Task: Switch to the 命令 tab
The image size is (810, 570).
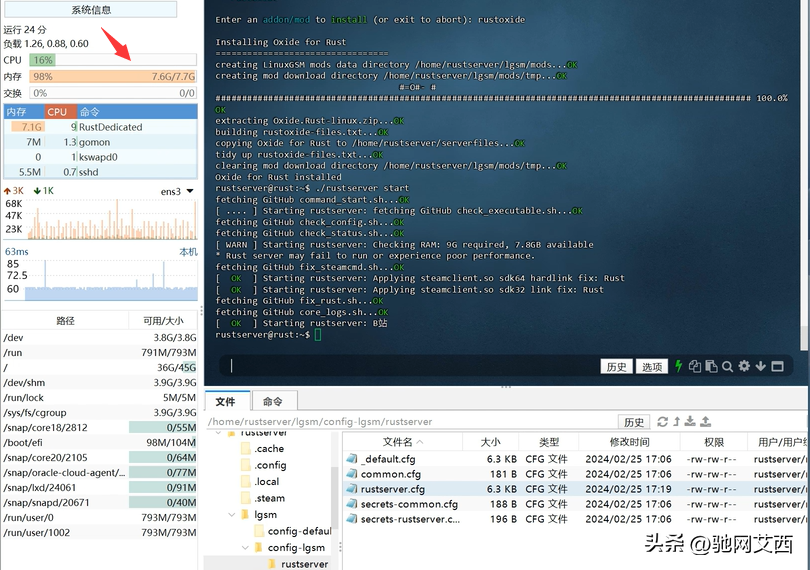Action: (x=272, y=401)
